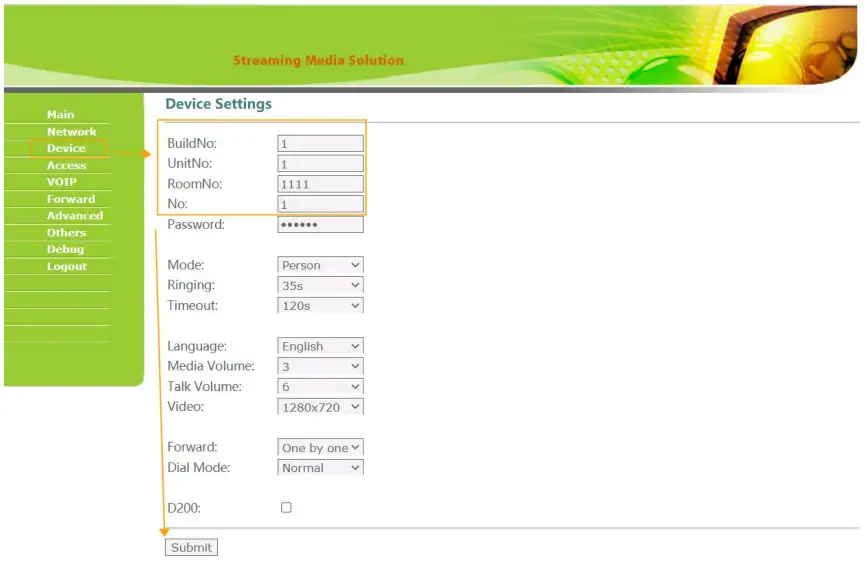
Task: Click the Device Settings heading
Action: point(218,104)
